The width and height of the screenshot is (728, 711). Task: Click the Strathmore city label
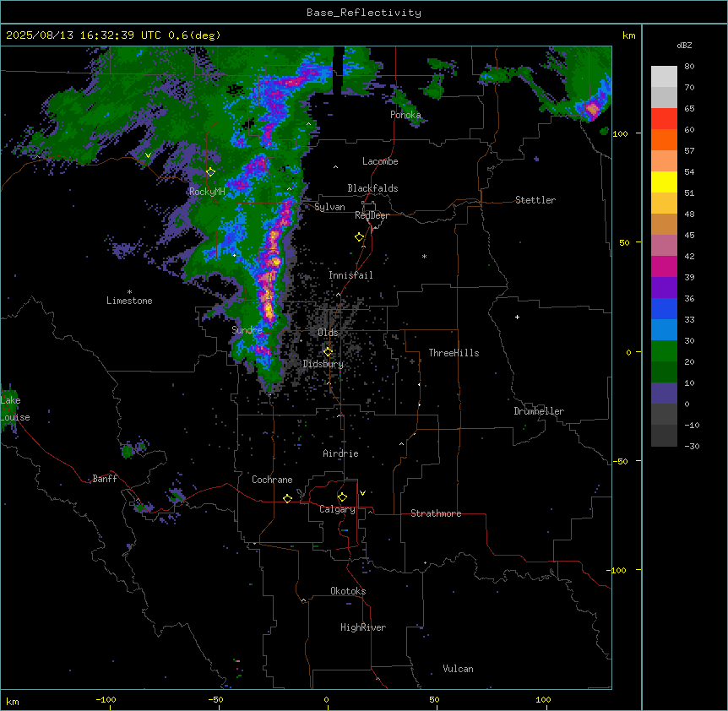pyautogui.click(x=436, y=513)
